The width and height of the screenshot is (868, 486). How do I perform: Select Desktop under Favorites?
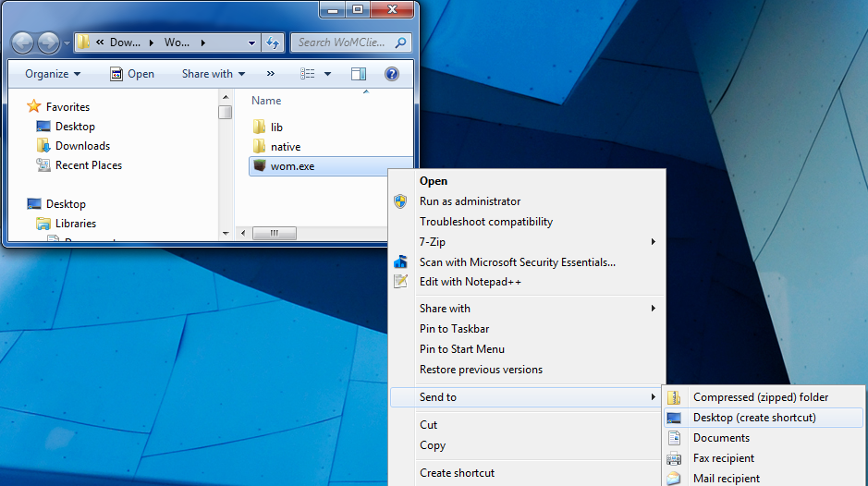coord(75,127)
